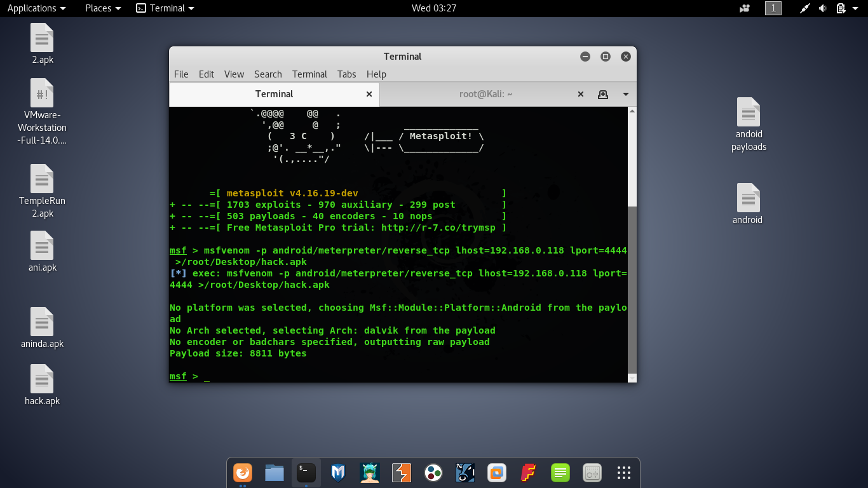
Task: Open the orange-blue overlapping squares dock icon
Action: tap(497, 473)
